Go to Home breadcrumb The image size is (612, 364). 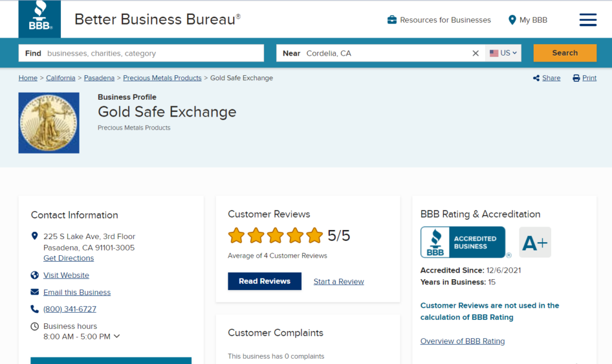tap(28, 78)
